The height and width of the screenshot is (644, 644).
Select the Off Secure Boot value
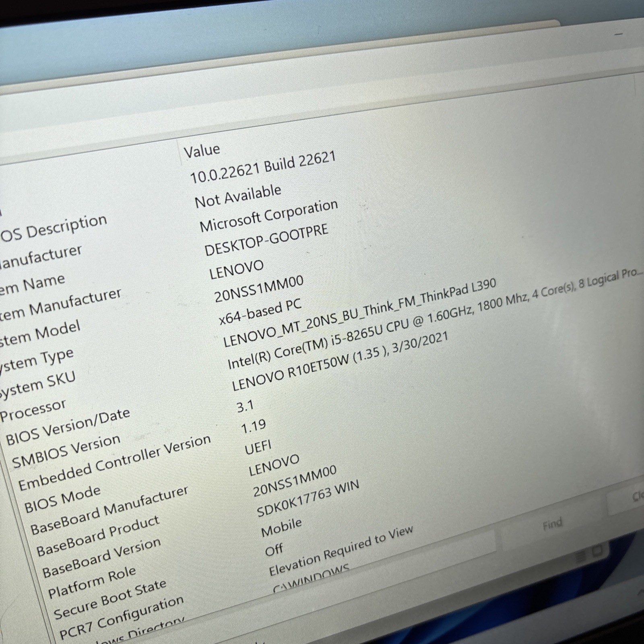coord(274,550)
